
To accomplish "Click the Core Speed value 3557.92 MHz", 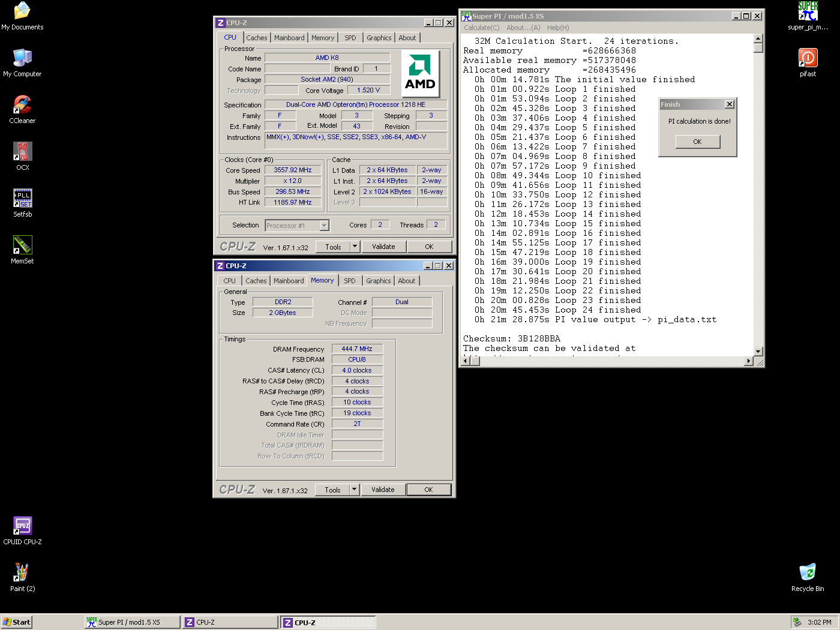I will [293, 170].
